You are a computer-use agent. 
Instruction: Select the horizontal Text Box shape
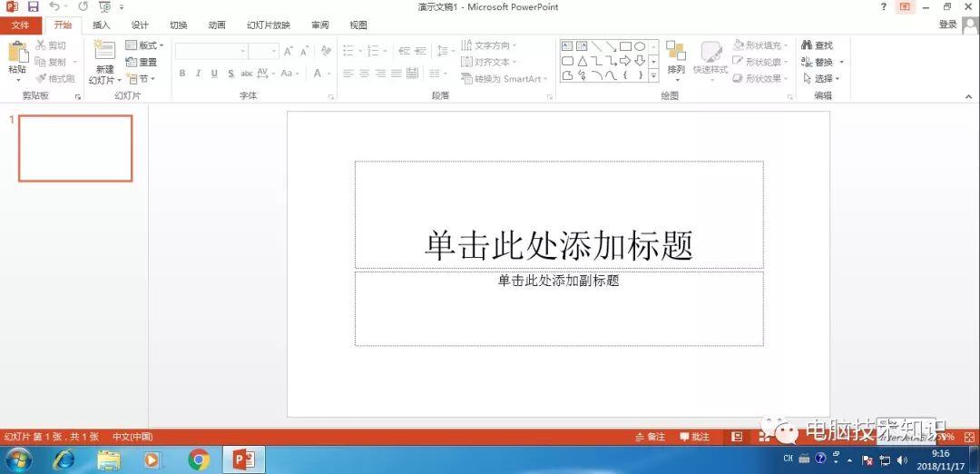coord(567,46)
